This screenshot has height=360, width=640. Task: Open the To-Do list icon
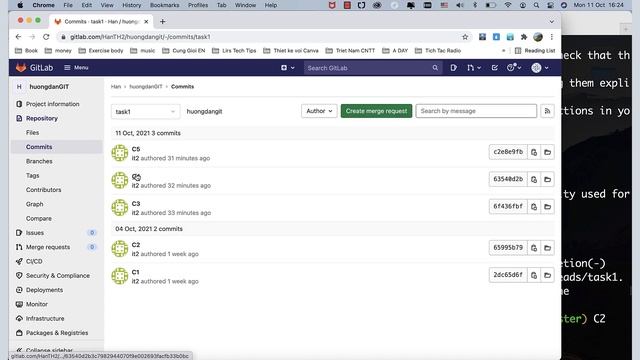495,68
